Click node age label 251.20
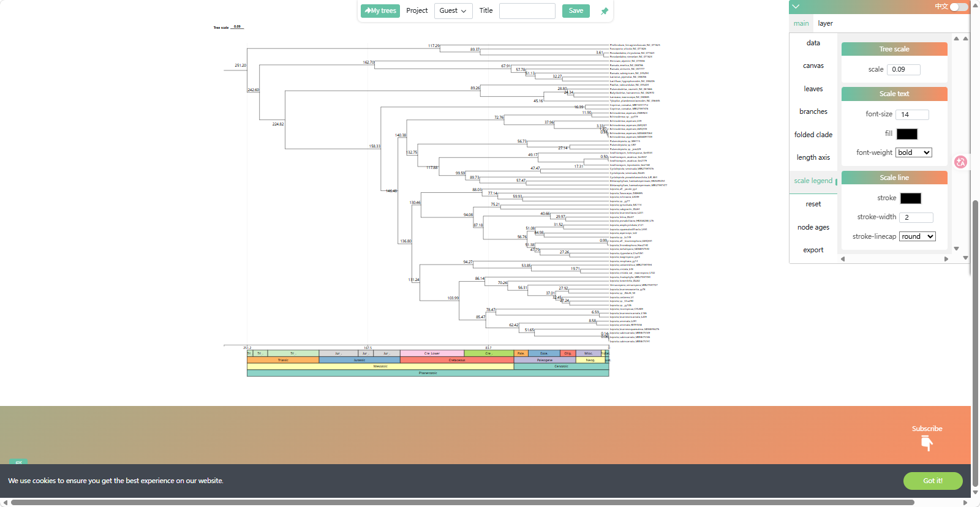This screenshot has height=507, width=980. click(240, 66)
